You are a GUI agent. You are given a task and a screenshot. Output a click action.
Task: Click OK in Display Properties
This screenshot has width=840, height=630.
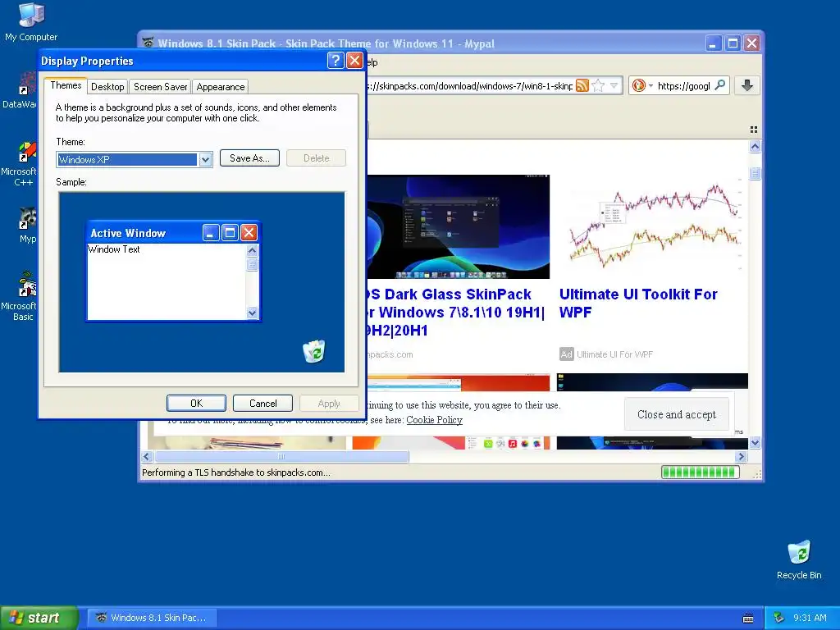pos(196,404)
